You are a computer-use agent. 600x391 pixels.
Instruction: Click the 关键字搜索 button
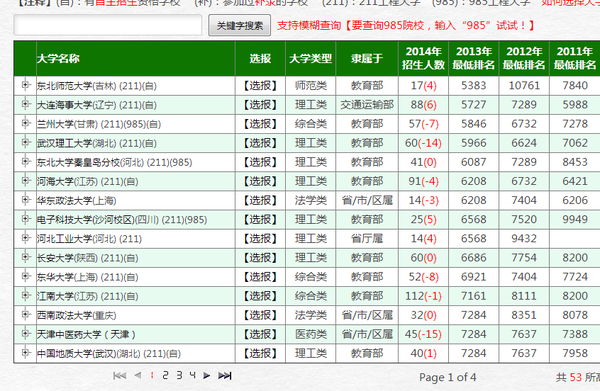(x=240, y=25)
